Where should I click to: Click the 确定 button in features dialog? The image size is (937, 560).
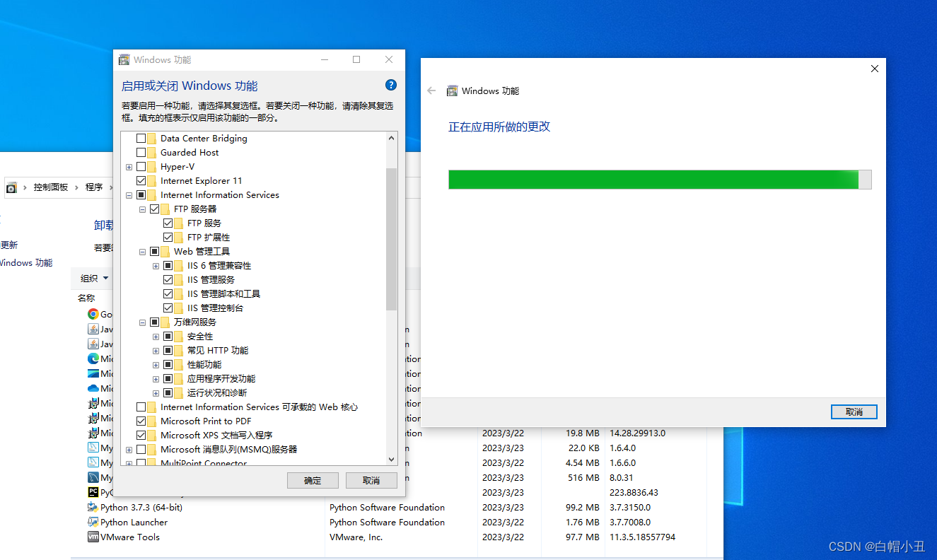pyautogui.click(x=313, y=480)
